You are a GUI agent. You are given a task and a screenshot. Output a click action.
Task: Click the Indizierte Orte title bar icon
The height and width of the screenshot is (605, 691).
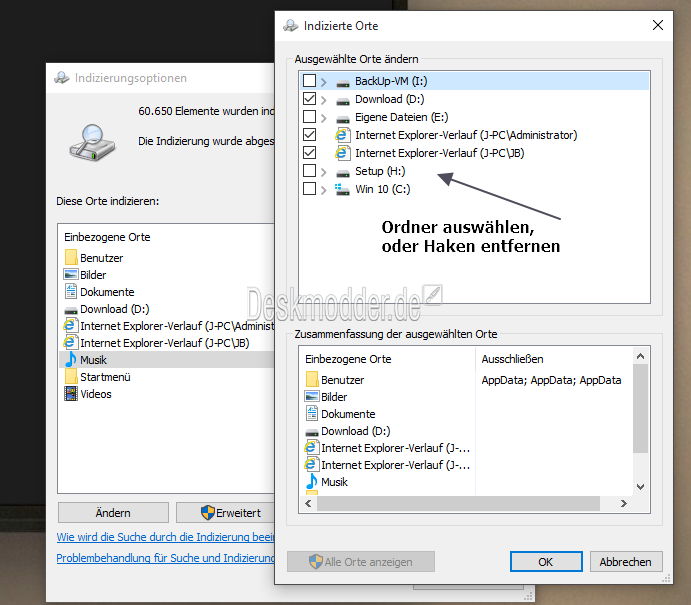point(290,25)
